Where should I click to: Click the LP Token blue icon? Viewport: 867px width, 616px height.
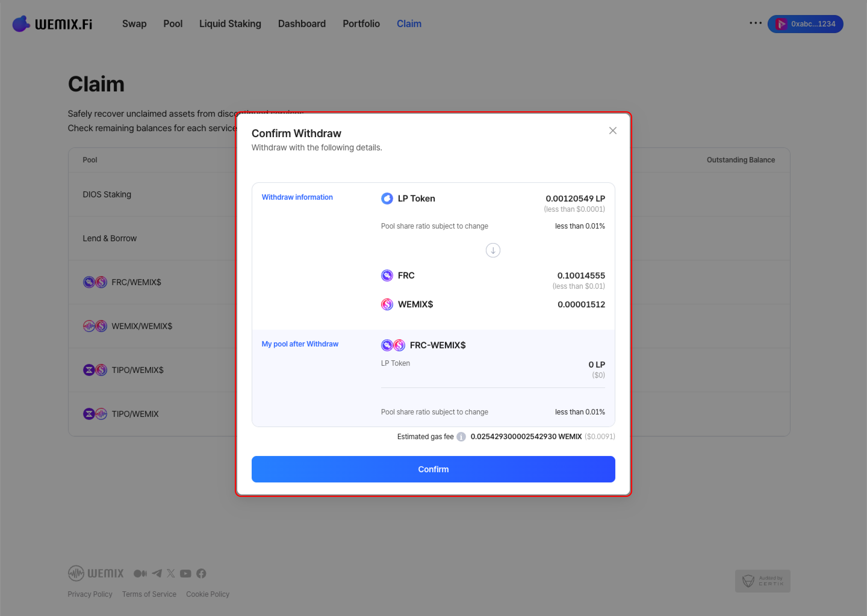[387, 199]
